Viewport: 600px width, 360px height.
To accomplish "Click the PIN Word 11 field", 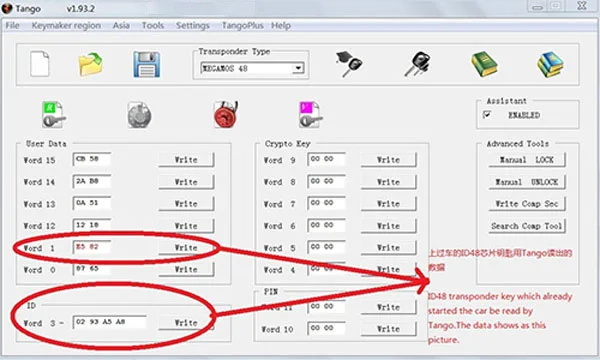I will click(326, 306).
